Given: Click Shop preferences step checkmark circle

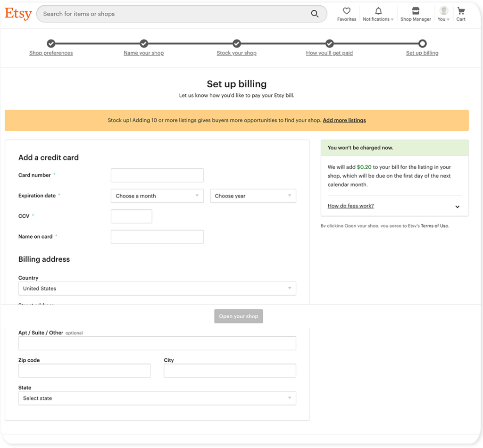Looking at the screenshot, I should [51, 43].
